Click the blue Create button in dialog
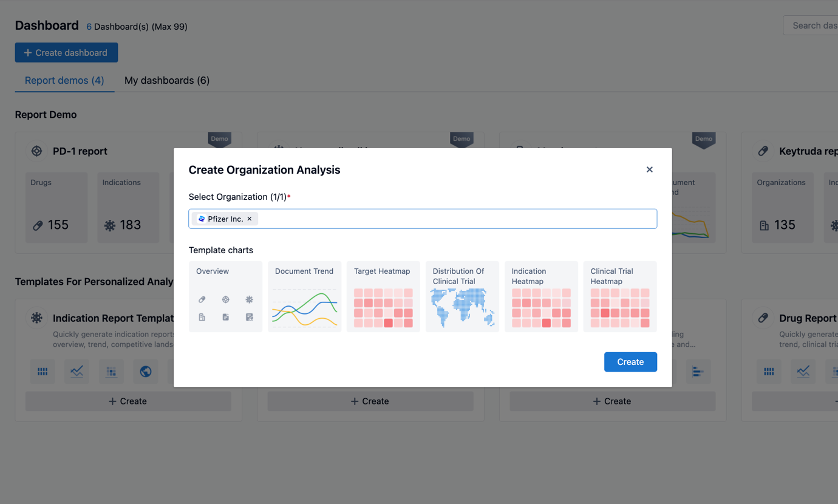This screenshot has height=504, width=838. click(x=630, y=362)
